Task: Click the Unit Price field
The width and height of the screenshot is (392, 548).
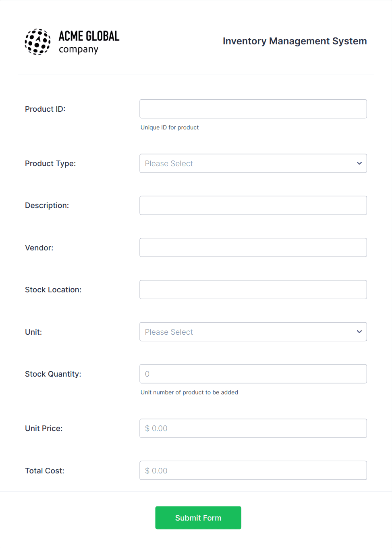Action: click(x=253, y=428)
